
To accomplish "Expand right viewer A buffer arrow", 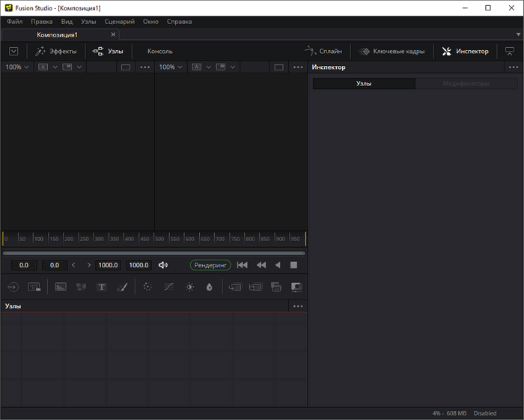I will tap(209, 67).
